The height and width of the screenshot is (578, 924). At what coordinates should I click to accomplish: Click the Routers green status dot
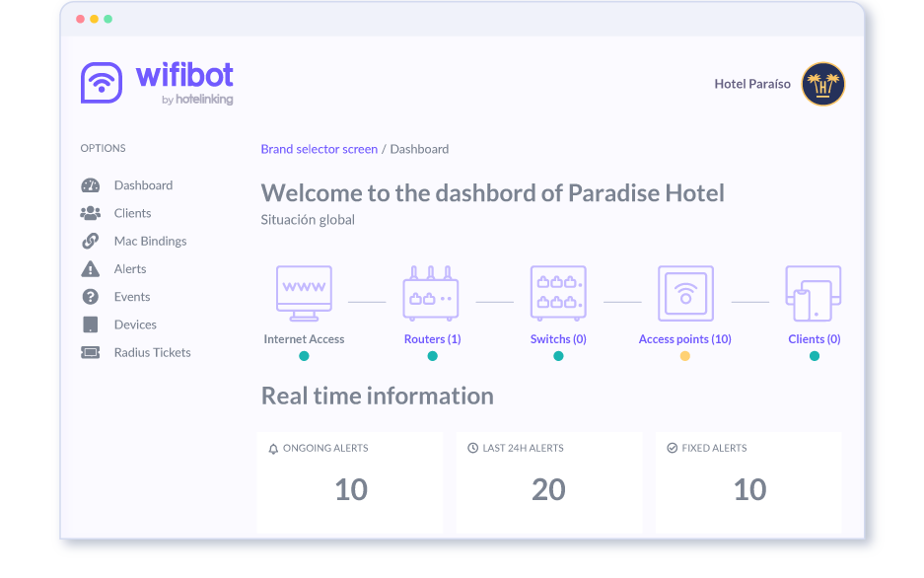[x=433, y=356]
